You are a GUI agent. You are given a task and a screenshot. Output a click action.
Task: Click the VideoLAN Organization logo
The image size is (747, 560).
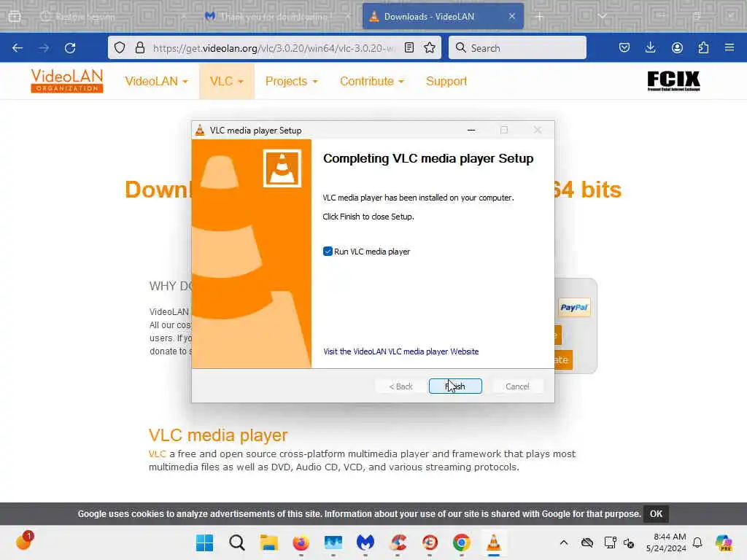tap(67, 80)
